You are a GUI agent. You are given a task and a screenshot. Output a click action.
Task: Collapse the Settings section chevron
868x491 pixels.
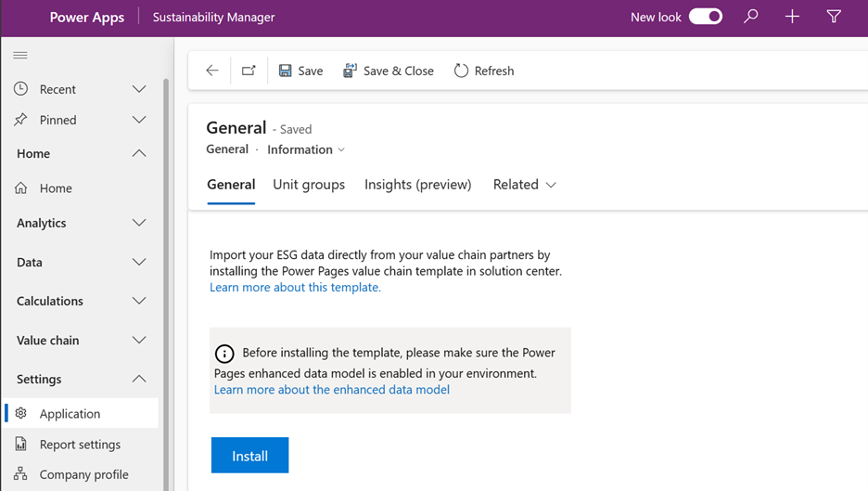tap(139, 379)
